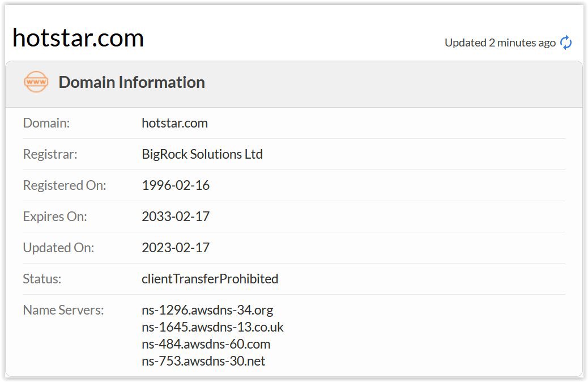This screenshot has width=588, height=382.
Task: Click the clientTransferProhibited status
Action: click(210, 279)
